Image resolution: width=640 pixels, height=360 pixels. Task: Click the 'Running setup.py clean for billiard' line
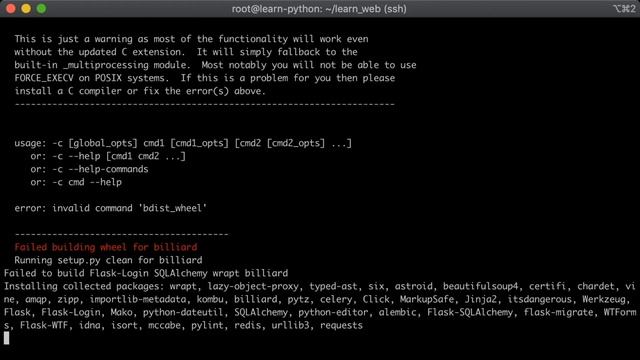coord(108,260)
